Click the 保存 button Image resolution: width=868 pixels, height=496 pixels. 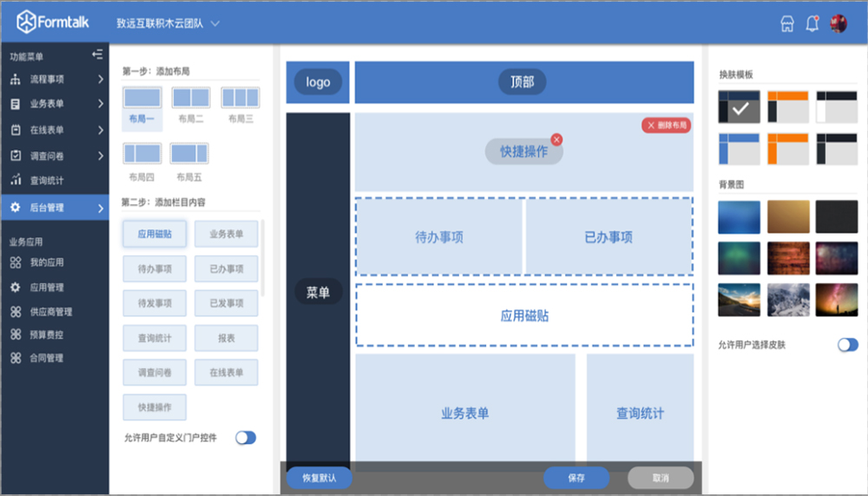point(575,478)
